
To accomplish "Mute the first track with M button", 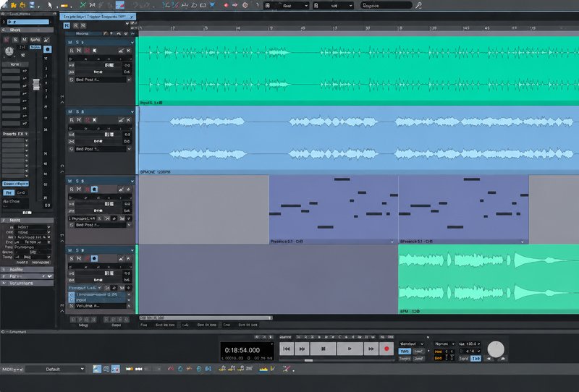I will pyautogui.click(x=70, y=42).
